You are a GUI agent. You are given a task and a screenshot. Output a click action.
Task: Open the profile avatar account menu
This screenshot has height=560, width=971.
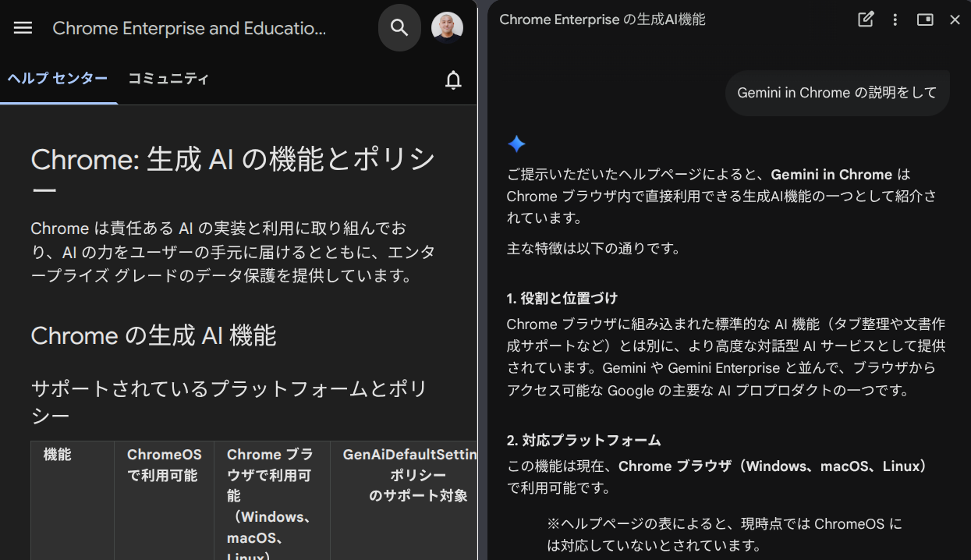click(x=447, y=28)
